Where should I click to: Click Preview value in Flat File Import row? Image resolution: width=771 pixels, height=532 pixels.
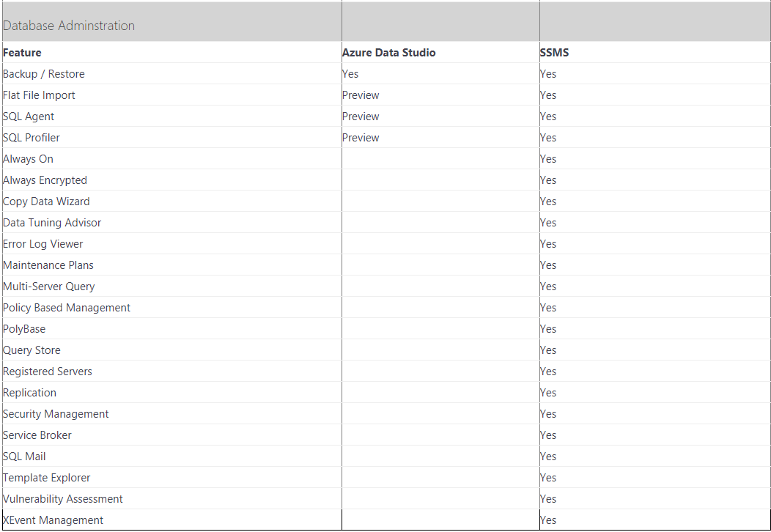tap(361, 95)
